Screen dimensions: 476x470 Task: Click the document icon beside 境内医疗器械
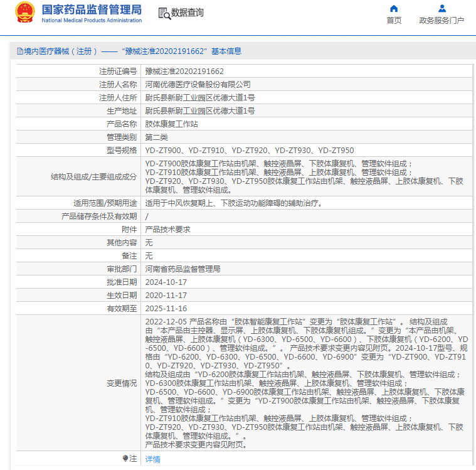pos(20,51)
